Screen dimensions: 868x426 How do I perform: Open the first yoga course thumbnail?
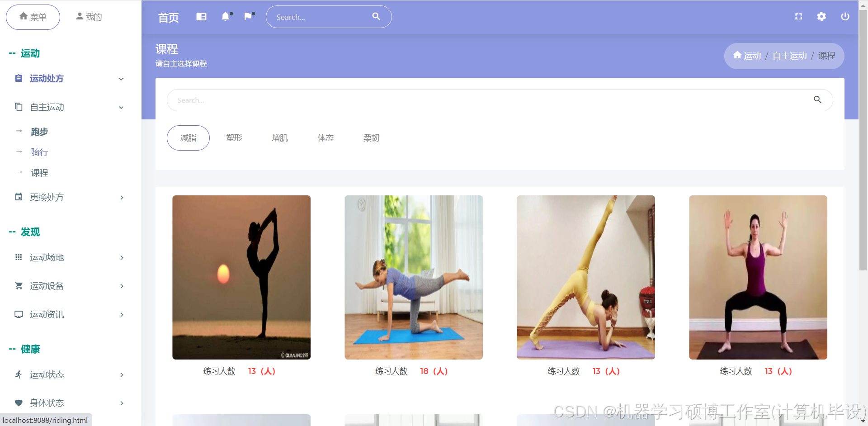pos(241,277)
